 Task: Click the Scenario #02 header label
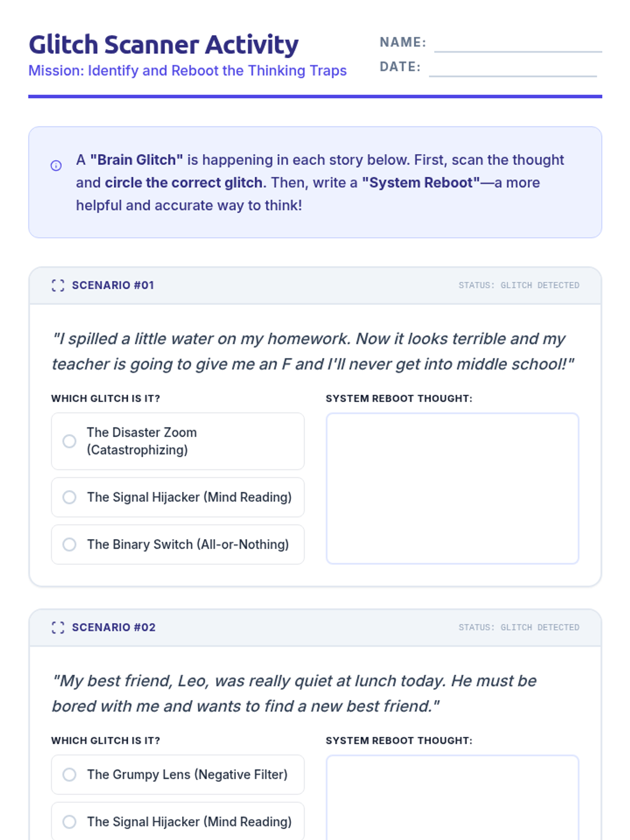click(x=113, y=627)
